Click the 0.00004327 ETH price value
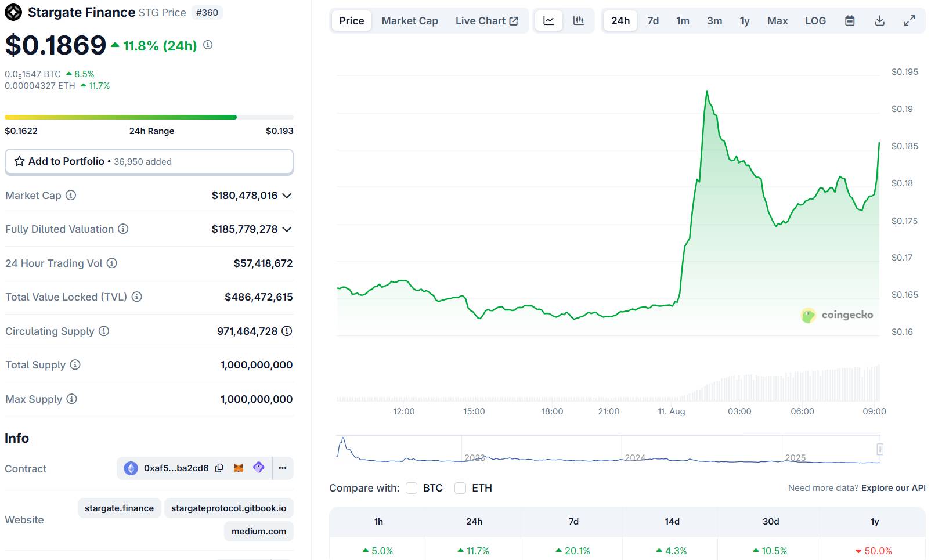The width and height of the screenshot is (942, 560). tap(40, 86)
